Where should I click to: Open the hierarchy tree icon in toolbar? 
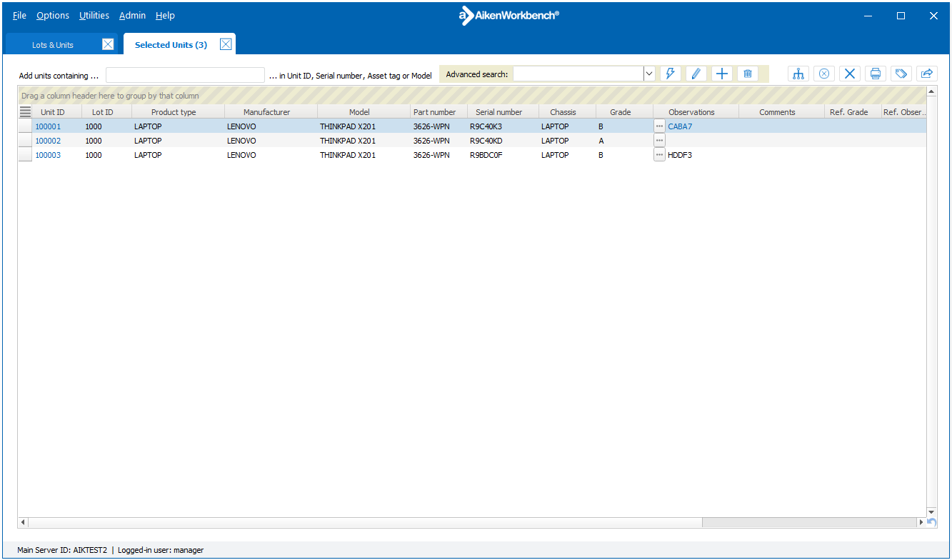(x=798, y=74)
